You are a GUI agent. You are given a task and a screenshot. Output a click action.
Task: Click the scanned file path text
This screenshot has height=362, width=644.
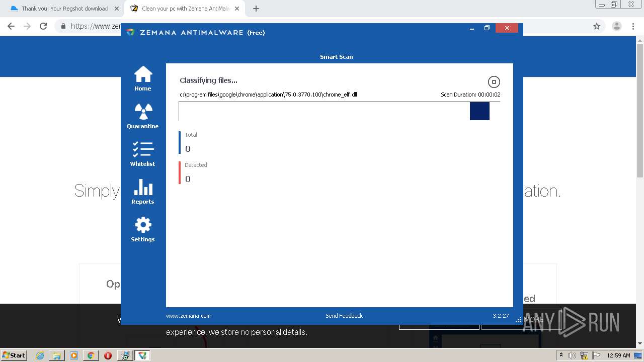pyautogui.click(x=268, y=95)
